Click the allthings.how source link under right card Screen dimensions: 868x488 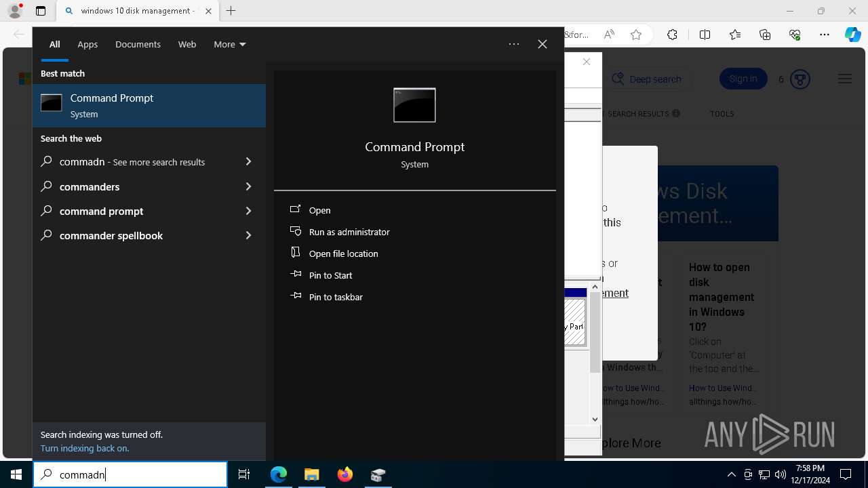pyautogui.click(x=724, y=402)
